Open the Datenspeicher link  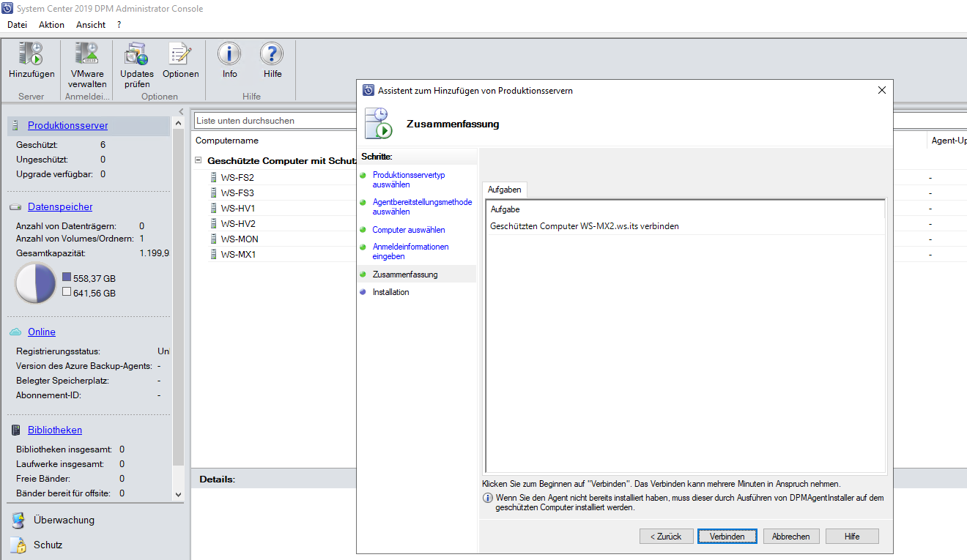[x=60, y=207]
